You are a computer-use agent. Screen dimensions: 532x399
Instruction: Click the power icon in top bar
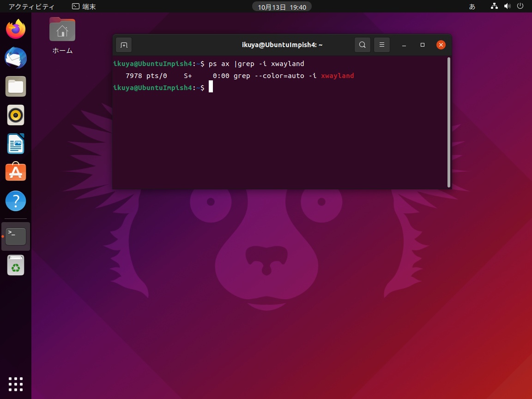coord(520,6)
